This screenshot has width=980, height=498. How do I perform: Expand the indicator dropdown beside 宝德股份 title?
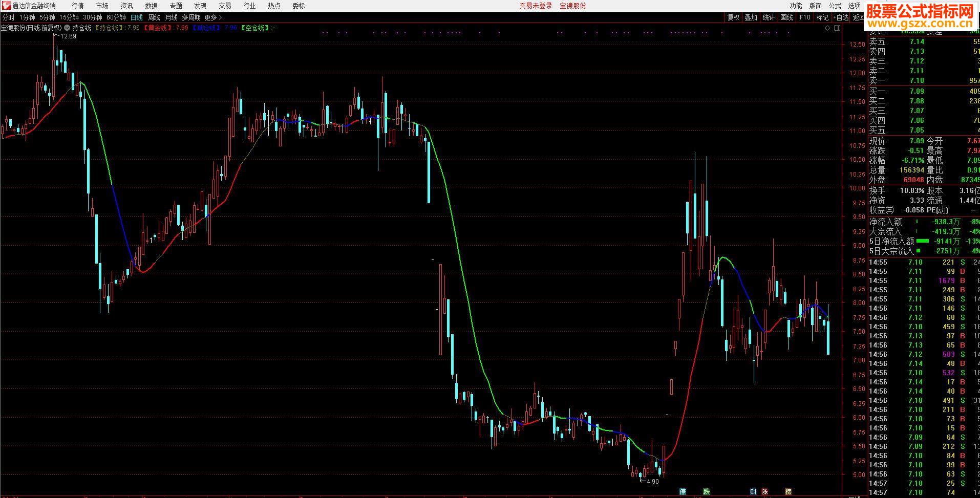(67, 28)
